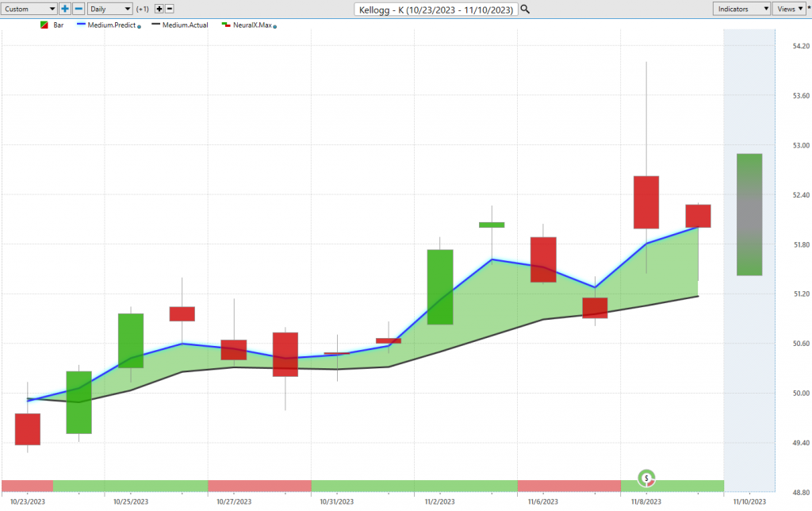812x511 pixels.
Task: Click the red NeuralX strip segment above 10/23/2023
Action: click(x=28, y=486)
